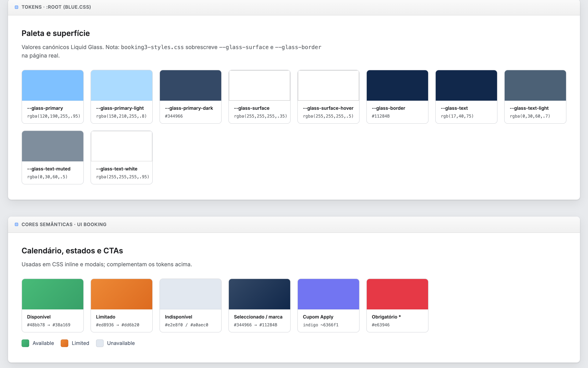Image resolution: width=588 pixels, height=368 pixels.
Task: Click the #344966 value under --glass-primary-dark
Action: (174, 116)
